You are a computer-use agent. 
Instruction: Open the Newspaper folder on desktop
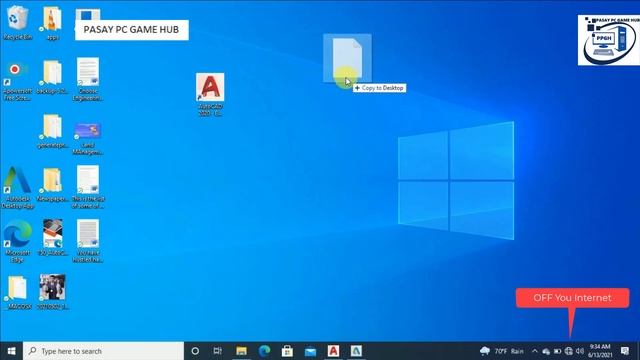tap(52, 184)
